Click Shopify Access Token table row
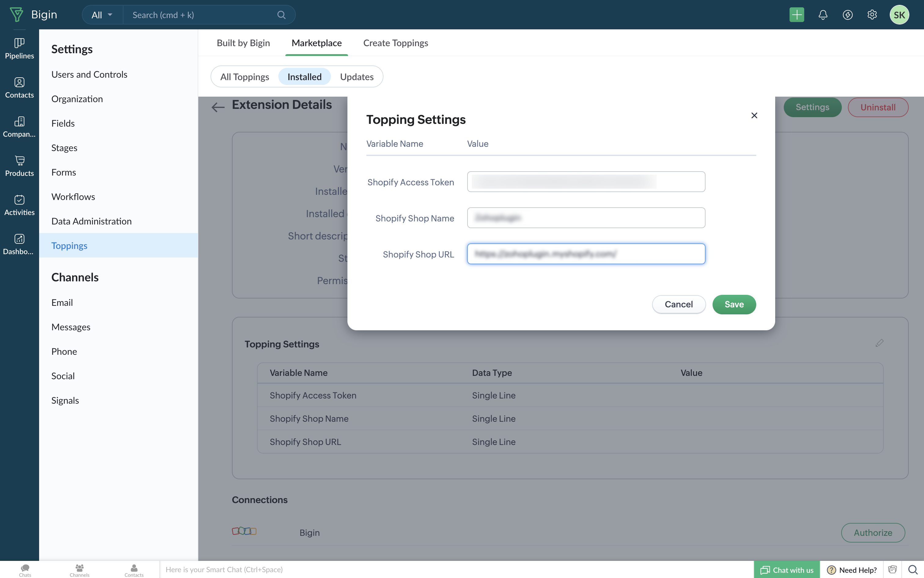924x578 pixels. click(x=570, y=395)
